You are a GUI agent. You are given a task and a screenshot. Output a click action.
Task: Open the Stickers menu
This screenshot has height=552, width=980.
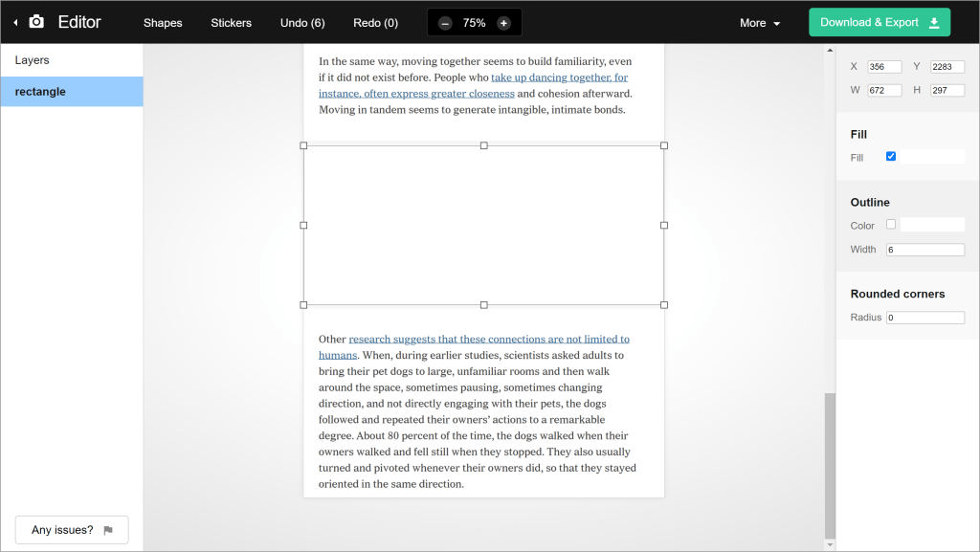(x=232, y=23)
